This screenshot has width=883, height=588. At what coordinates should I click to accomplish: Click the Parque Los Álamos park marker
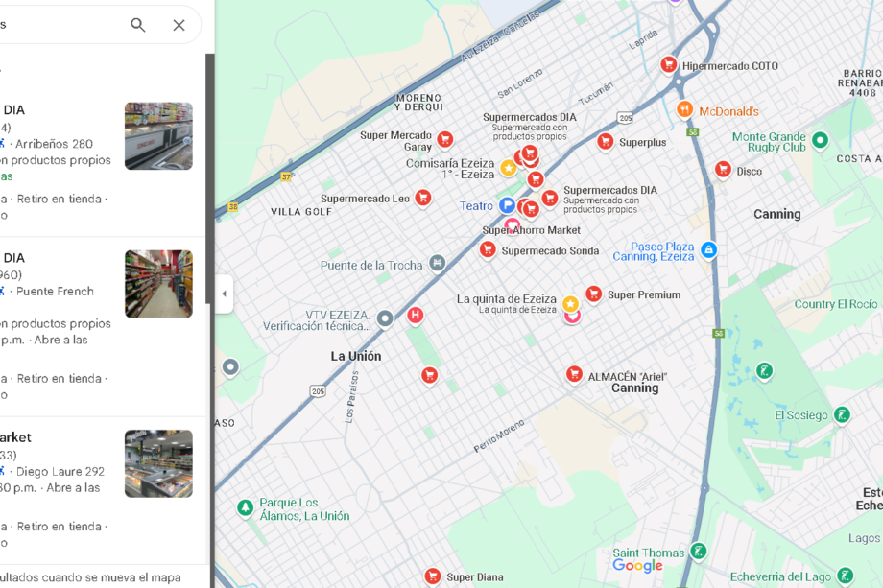tap(245, 507)
